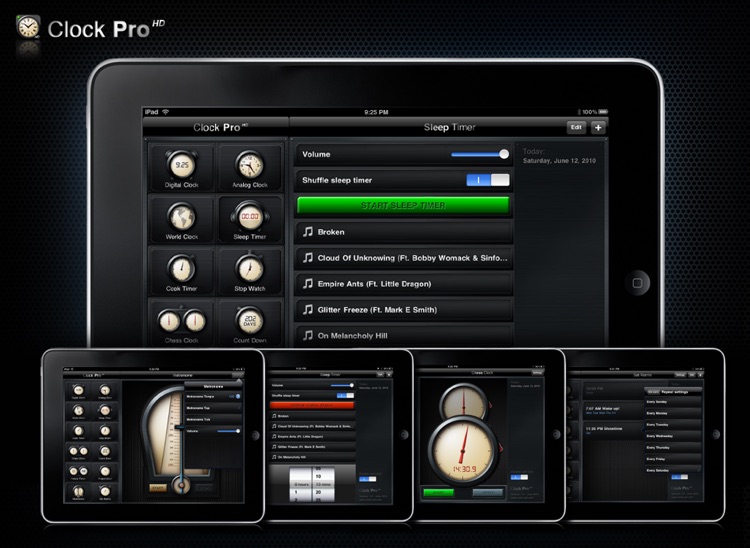Viewport: 750px width, 548px height.
Task: Open the 7:07 AM Wake up! alarm
Action: click(613, 411)
